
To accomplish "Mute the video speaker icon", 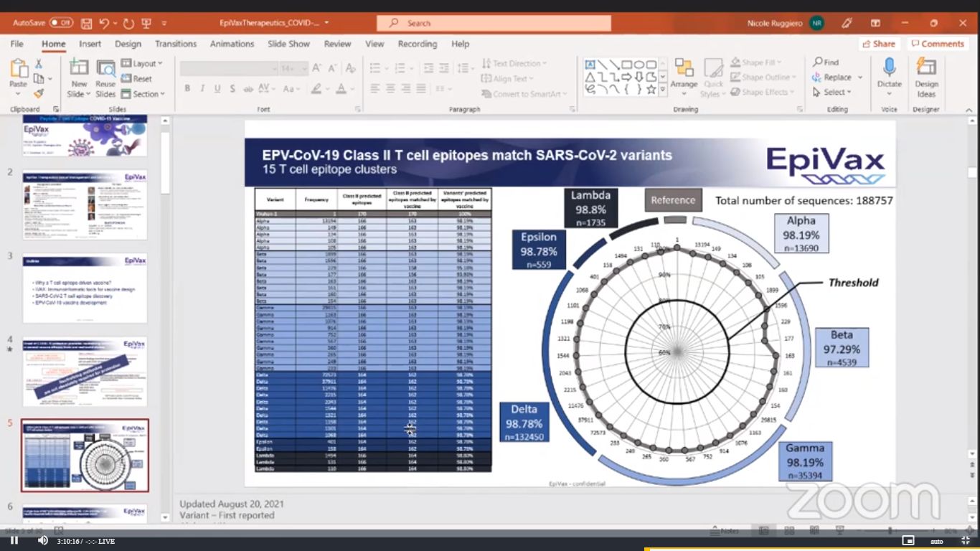I will point(42,540).
